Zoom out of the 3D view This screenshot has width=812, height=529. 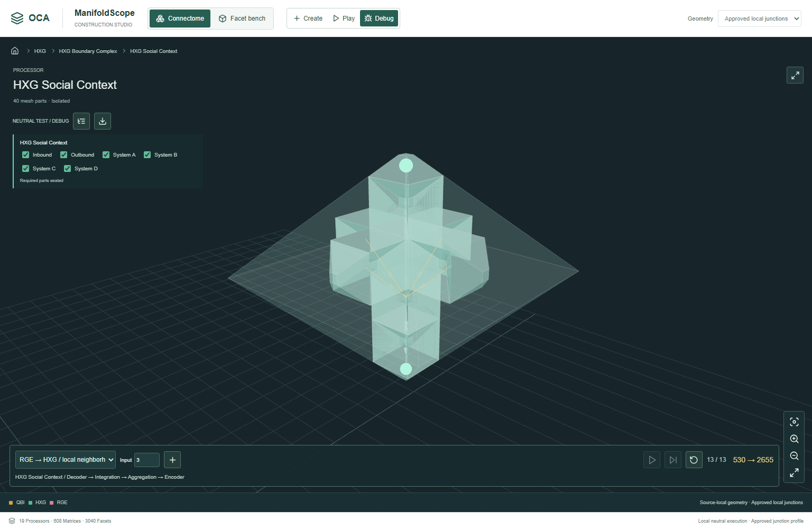coord(794,455)
